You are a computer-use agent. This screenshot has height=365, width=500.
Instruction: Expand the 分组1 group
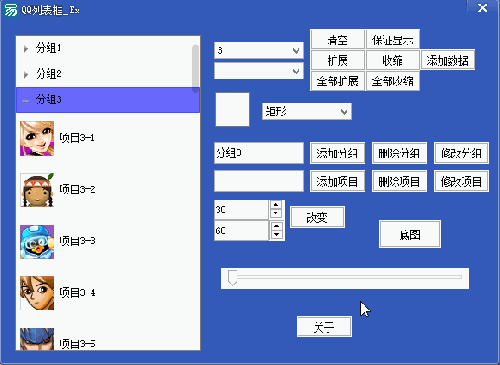[x=26, y=49]
